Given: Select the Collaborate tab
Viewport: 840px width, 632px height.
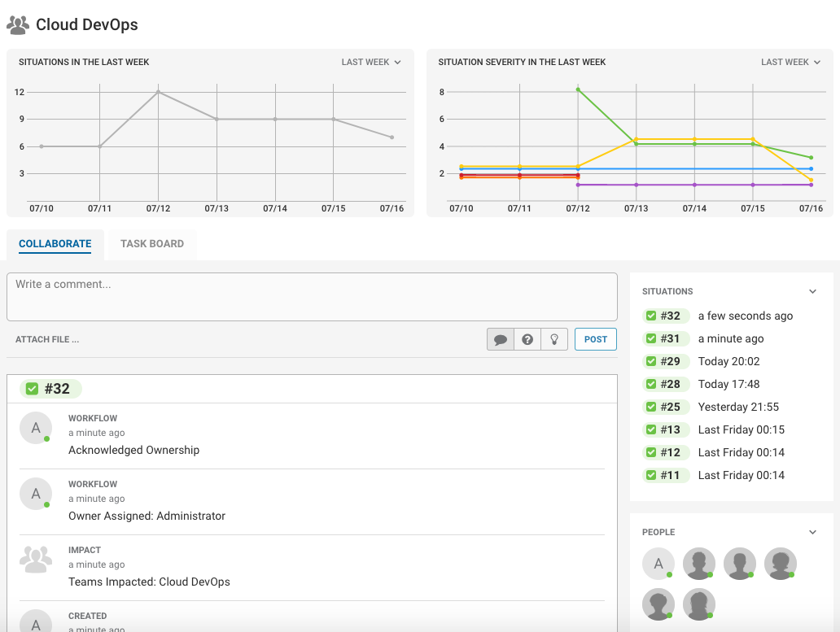Looking at the screenshot, I should point(55,244).
